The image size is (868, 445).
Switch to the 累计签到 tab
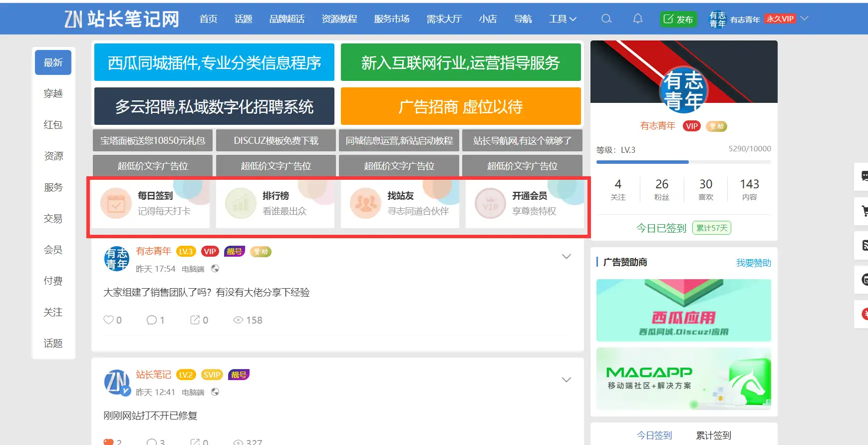[713, 436]
